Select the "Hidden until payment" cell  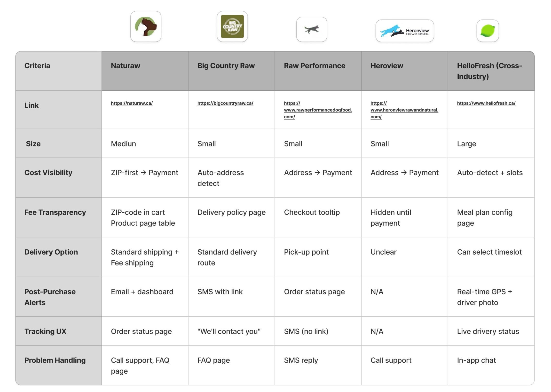(391, 217)
